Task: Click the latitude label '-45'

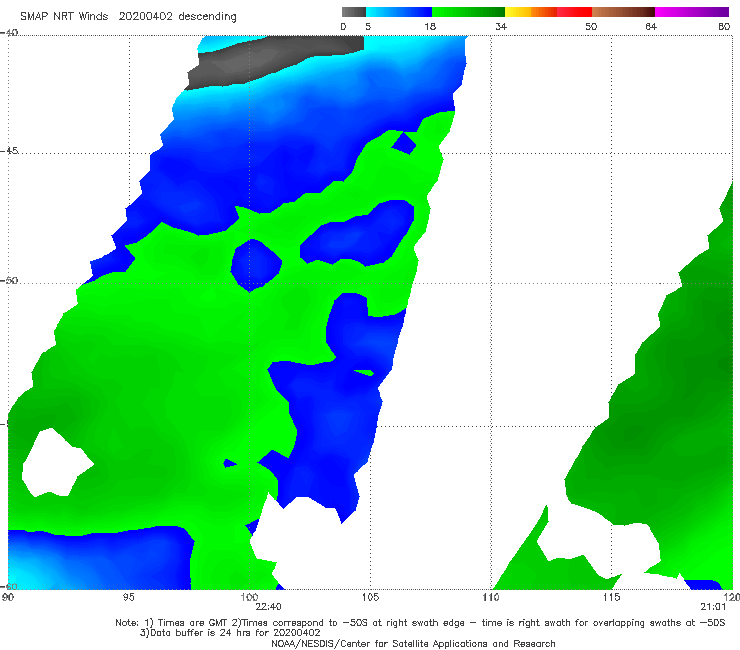Action: pyautogui.click(x=9, y=151)
